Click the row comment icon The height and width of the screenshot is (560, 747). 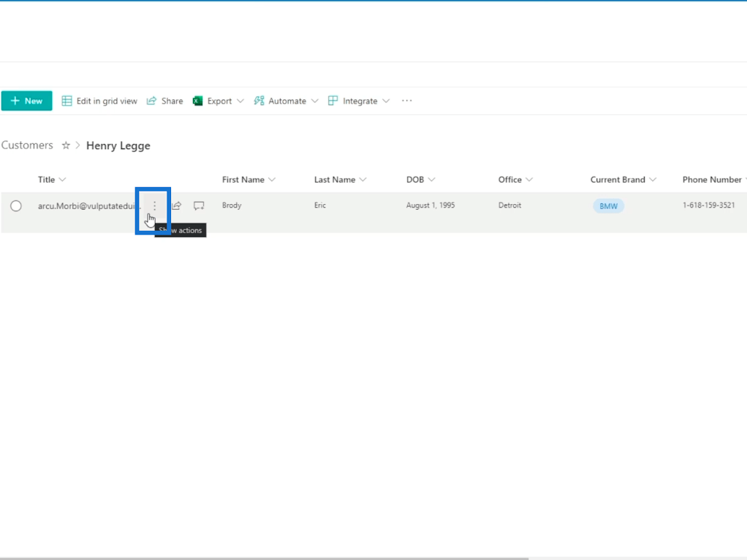(199, 206)
